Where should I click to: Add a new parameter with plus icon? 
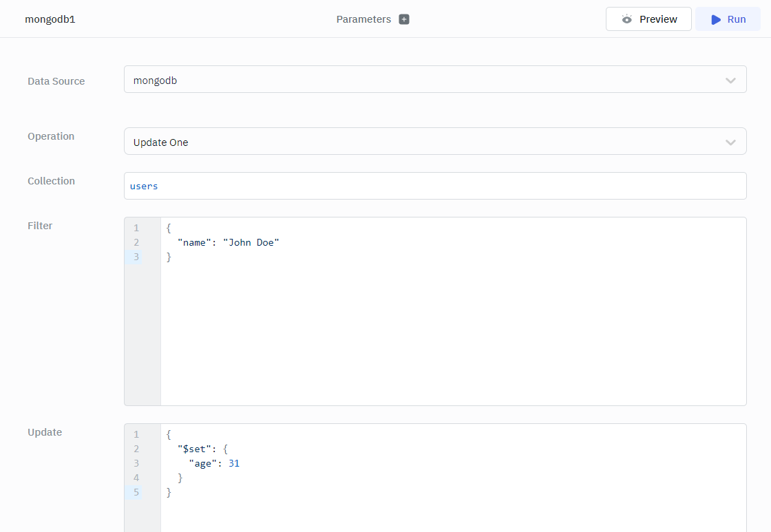click(x=404, y=19)
